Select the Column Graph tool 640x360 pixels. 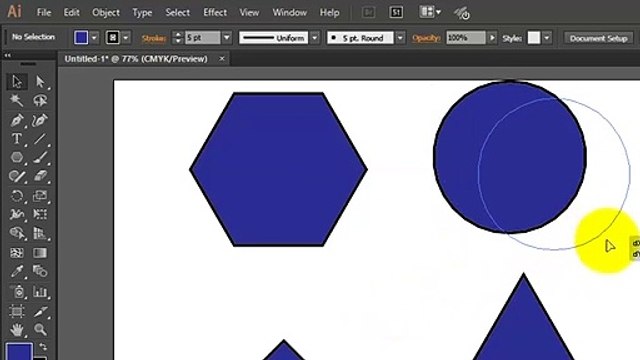40,291
